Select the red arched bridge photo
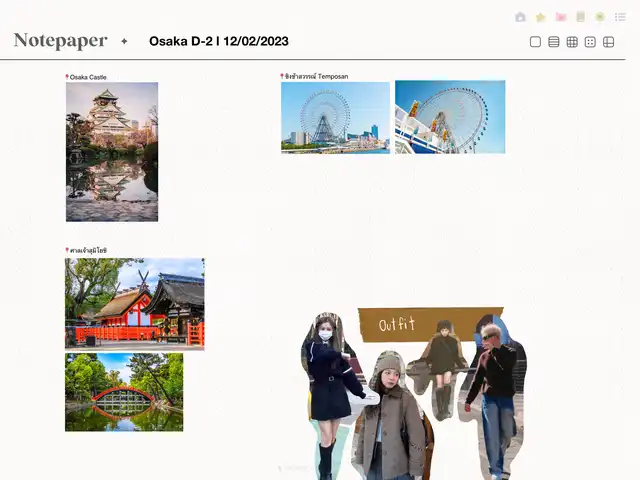The image size is (640, 480). pos(124,392)
